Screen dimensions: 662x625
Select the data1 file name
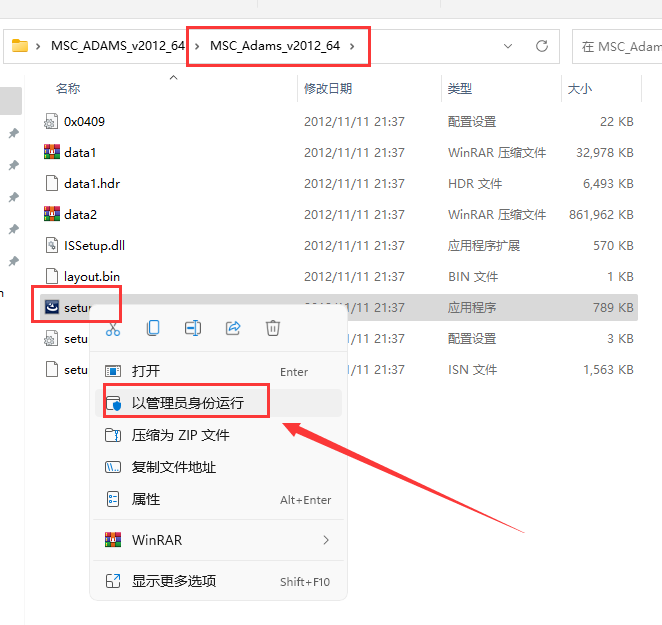(80, 152)
